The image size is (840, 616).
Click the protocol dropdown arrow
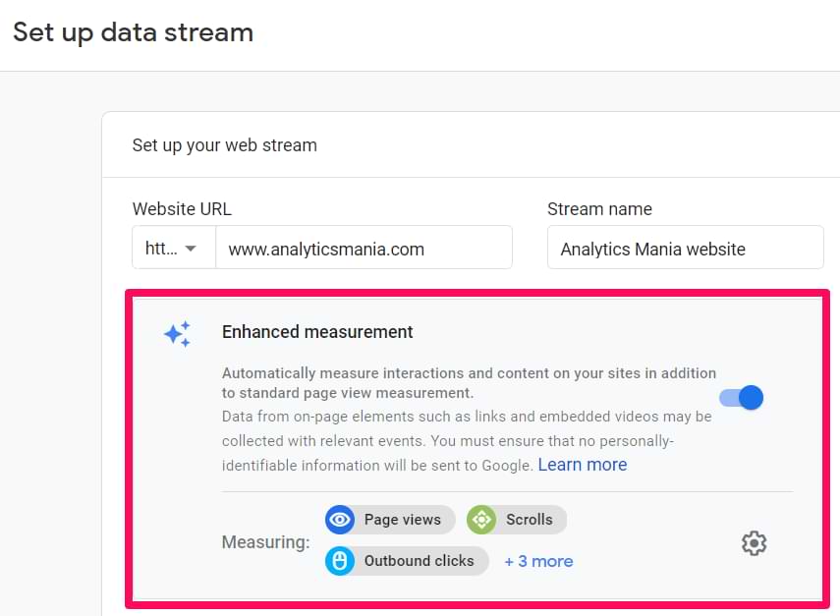pos(191,249)
